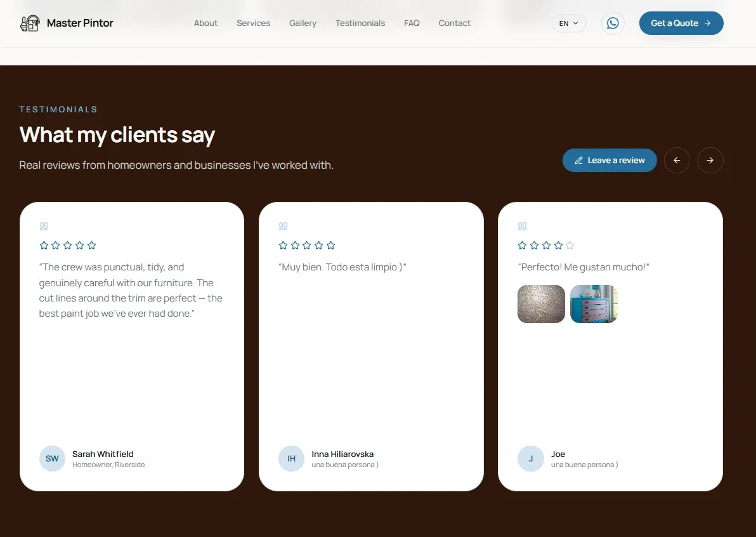Viewport: 756px width, 537px height.
Task: Click the quote mark icon on Sarah's review
Action: point(44,226)
